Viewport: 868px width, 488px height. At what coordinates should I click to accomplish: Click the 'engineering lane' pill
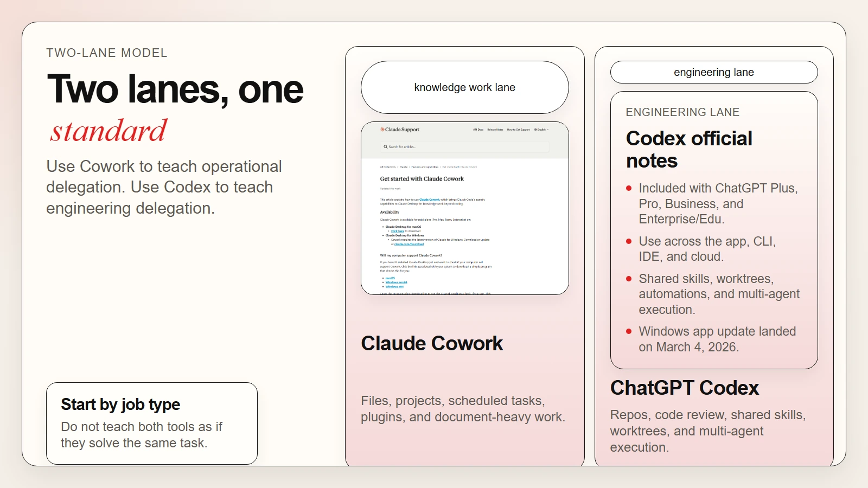(x=714, y=72)
